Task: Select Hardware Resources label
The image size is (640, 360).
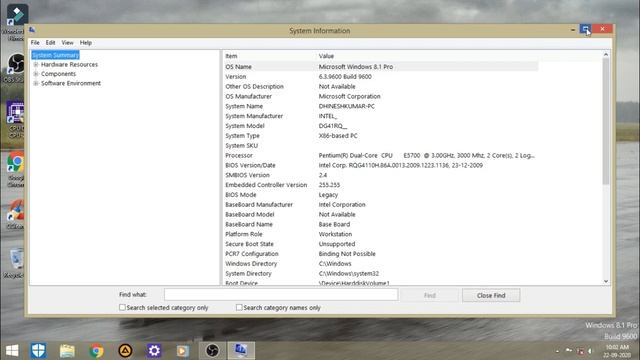Action: 69,64
